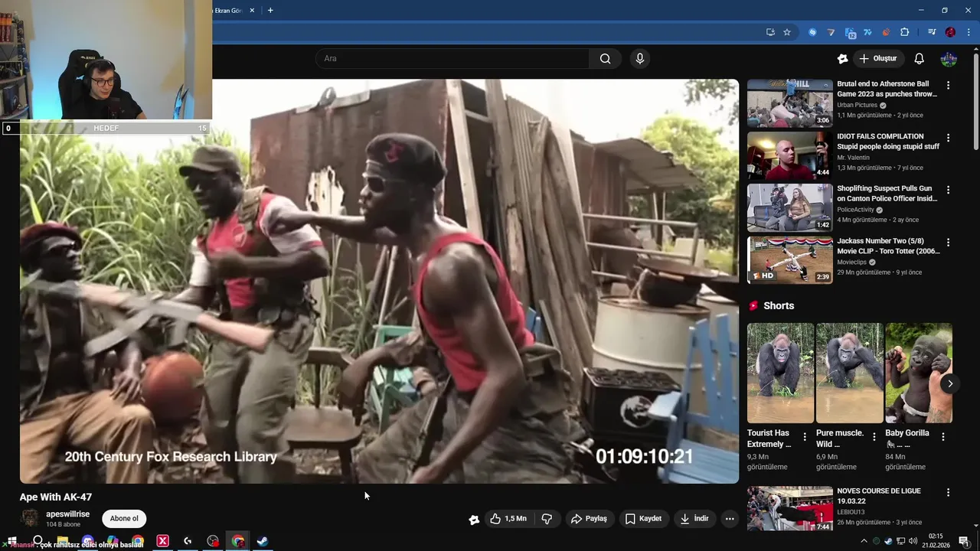Open the apeswillrise channel link
The width and height of the screenshot is (980, 551).
click(x=67, y=514)
